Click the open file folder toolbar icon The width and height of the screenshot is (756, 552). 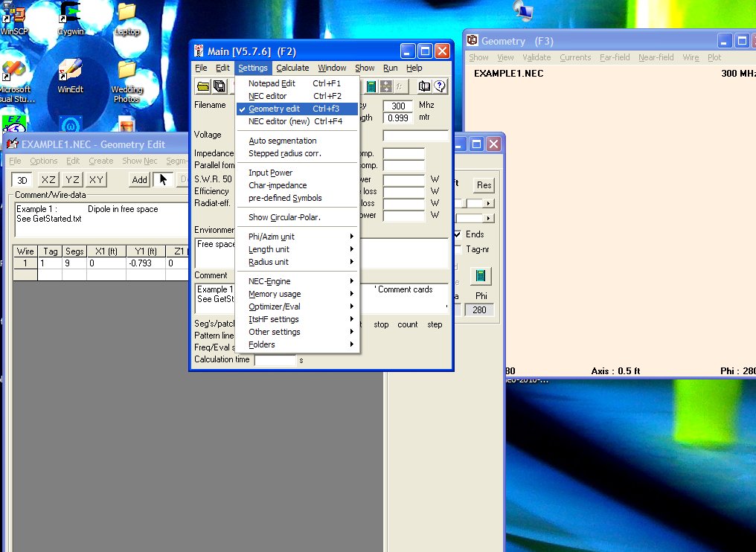pyautogui.click(x=203, y=86)
